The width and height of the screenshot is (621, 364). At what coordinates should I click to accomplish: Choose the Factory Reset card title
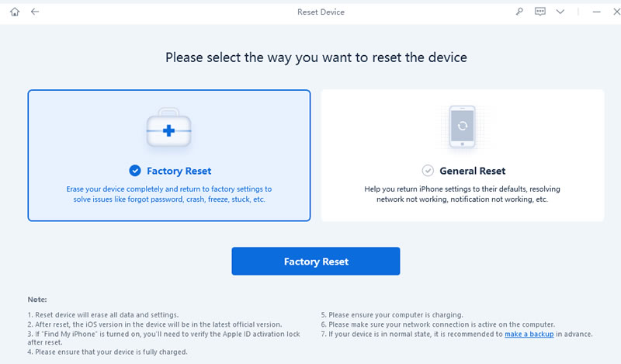(x=179, y=171)
